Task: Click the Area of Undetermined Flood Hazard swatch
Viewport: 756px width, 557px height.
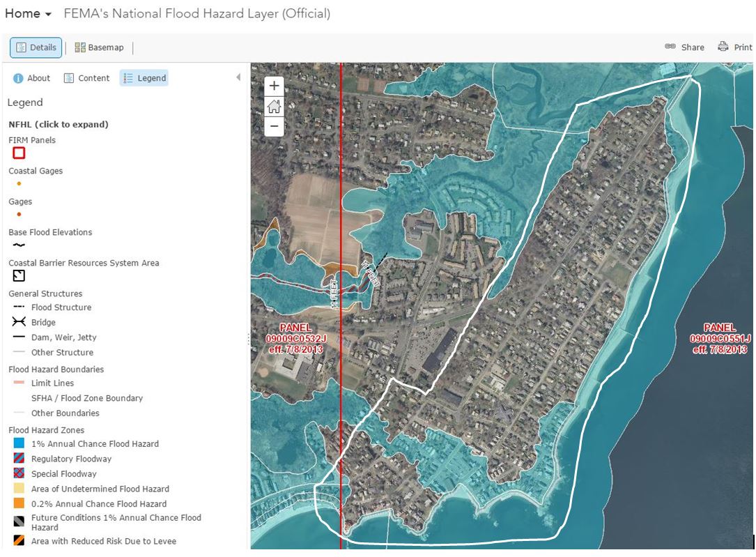Action: tap(19, 489)
